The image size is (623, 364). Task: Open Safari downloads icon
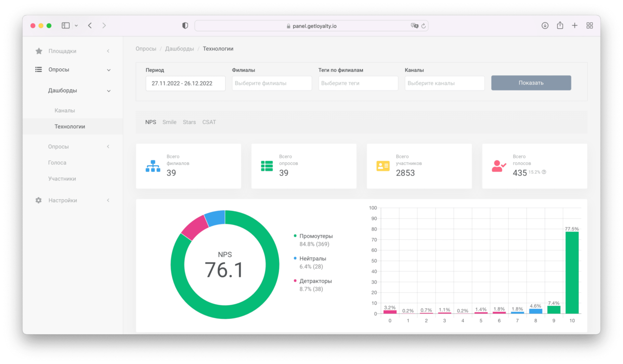545,26
